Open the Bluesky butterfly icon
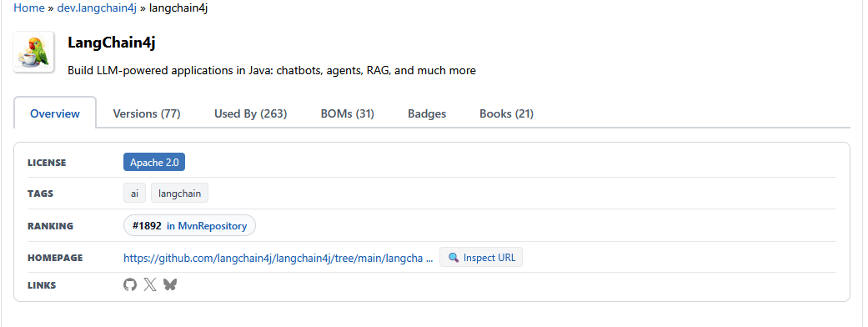The image size is (868, 327). click(x=170, y=285)
